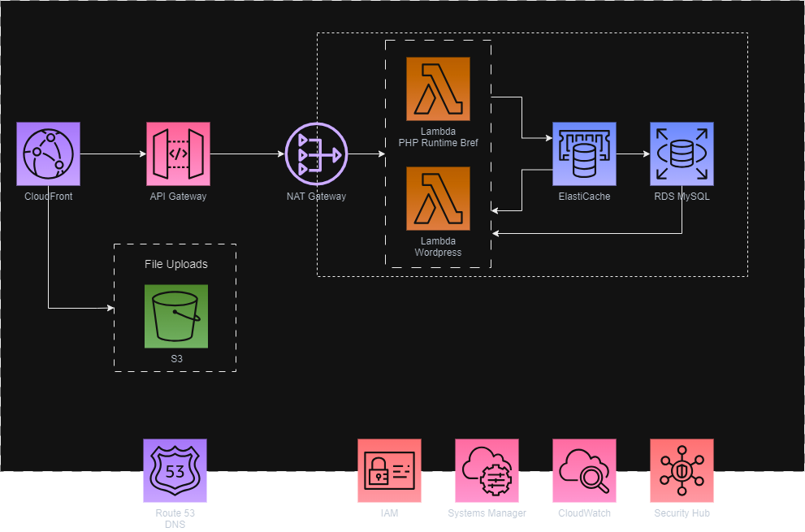The height and width of the screenshot is (532, 805).
Task: Select the RDS MySQL database icon
Action: tap(682, 154)
